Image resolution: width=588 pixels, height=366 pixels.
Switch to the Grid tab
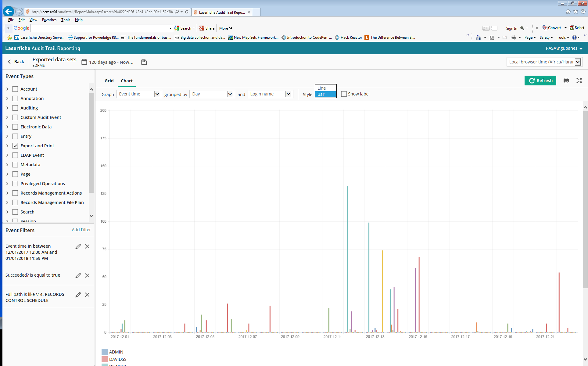(109, 81)
